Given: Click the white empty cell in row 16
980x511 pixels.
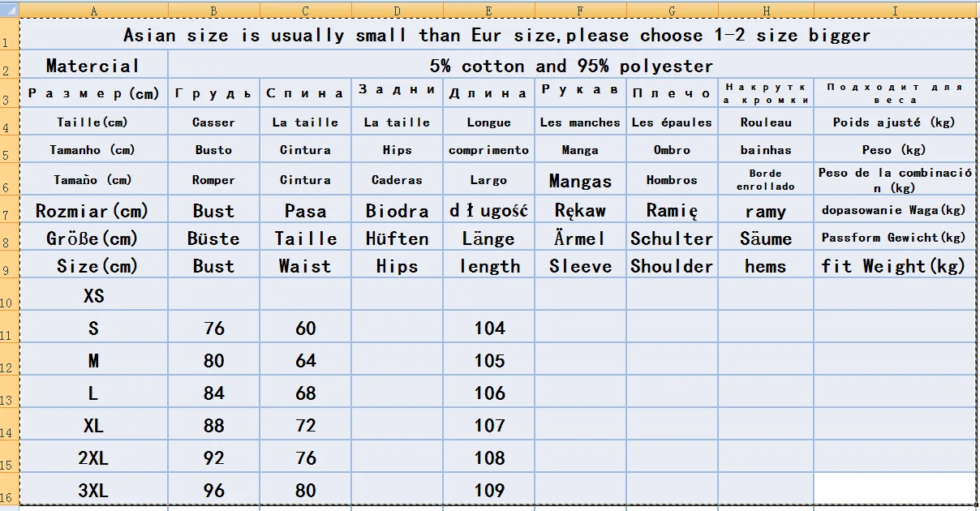Looking at the screenshot, I should click(x=894, y=489).
